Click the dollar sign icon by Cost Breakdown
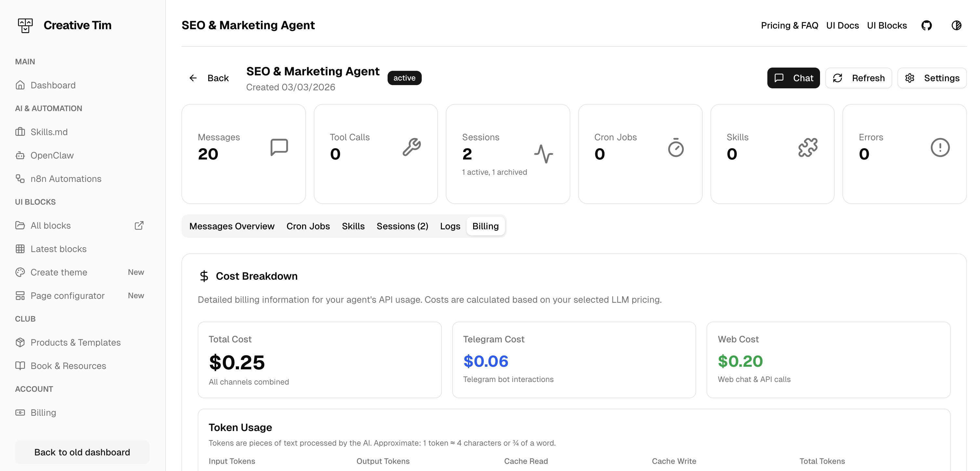The width and height of the screenshot is (980, 471). (204, 276)
